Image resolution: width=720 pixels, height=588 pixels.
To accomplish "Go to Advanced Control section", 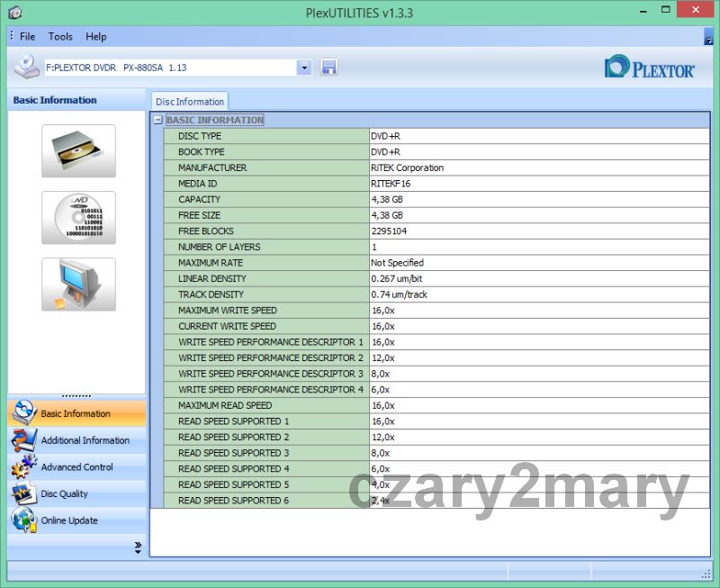I will [x=76, y=466].
